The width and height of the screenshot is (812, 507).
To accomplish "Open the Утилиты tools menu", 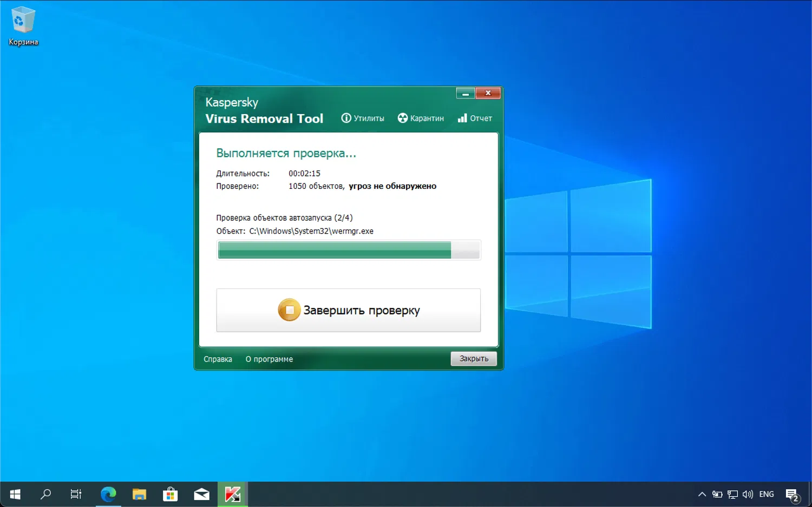I will pyautogui.click(x=363, y=118).
